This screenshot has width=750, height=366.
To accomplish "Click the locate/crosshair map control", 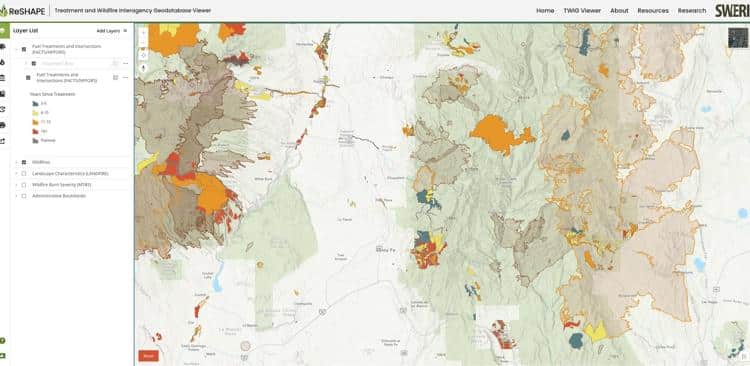I will click(143, 55).
